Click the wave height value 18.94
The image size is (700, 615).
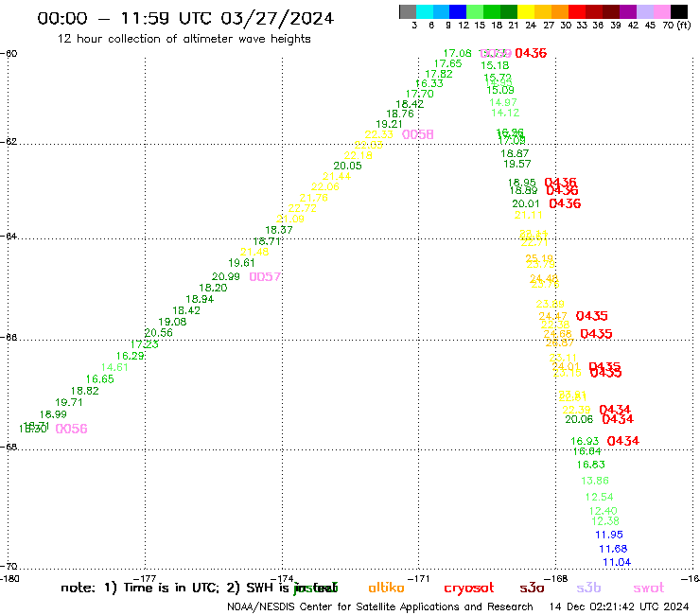(200, 299)
